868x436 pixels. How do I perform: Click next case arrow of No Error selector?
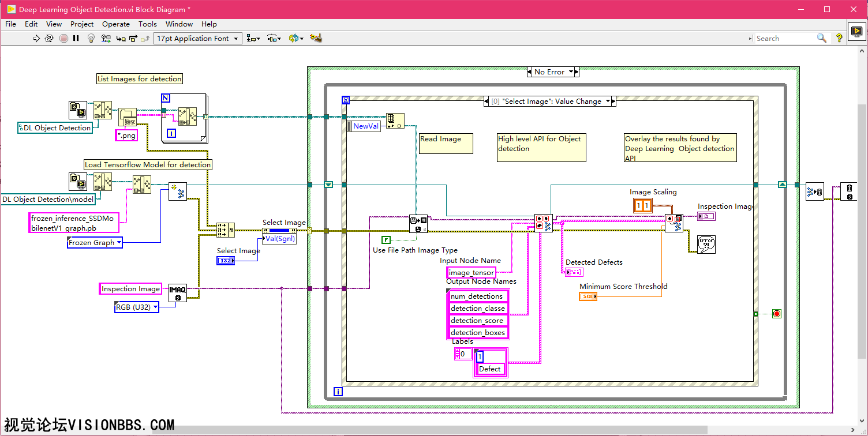[575, 72]
